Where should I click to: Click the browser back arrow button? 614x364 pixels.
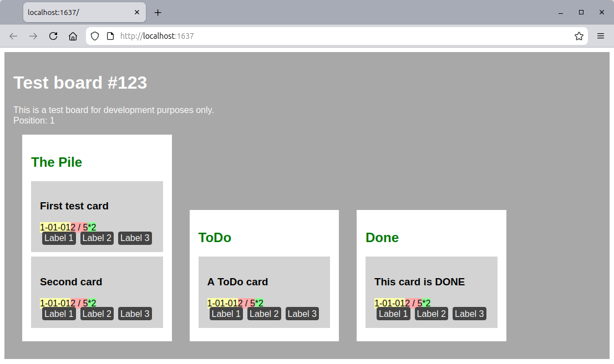coord(13,36)
